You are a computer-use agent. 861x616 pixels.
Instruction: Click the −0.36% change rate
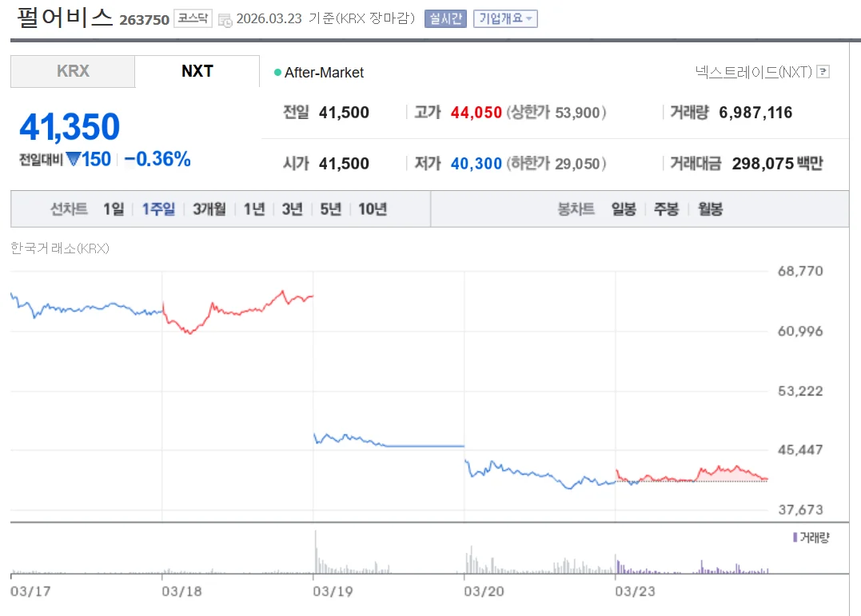point(157,159)
